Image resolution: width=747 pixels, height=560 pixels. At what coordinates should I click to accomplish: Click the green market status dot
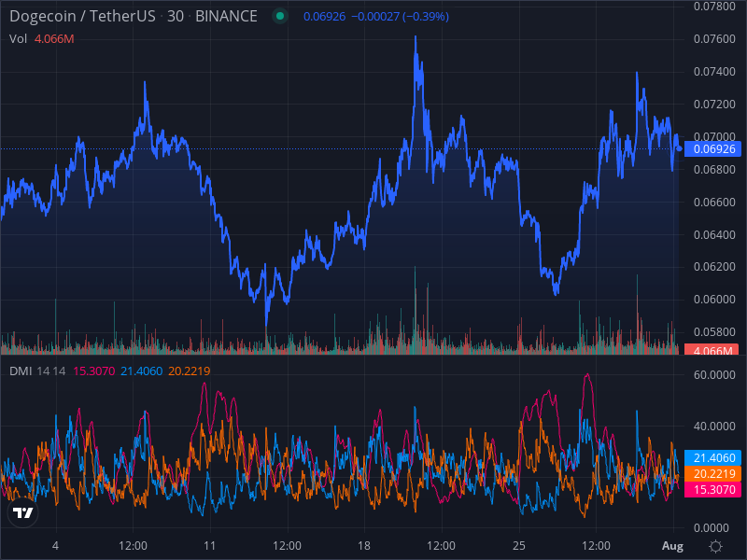(x=280, y=16)
